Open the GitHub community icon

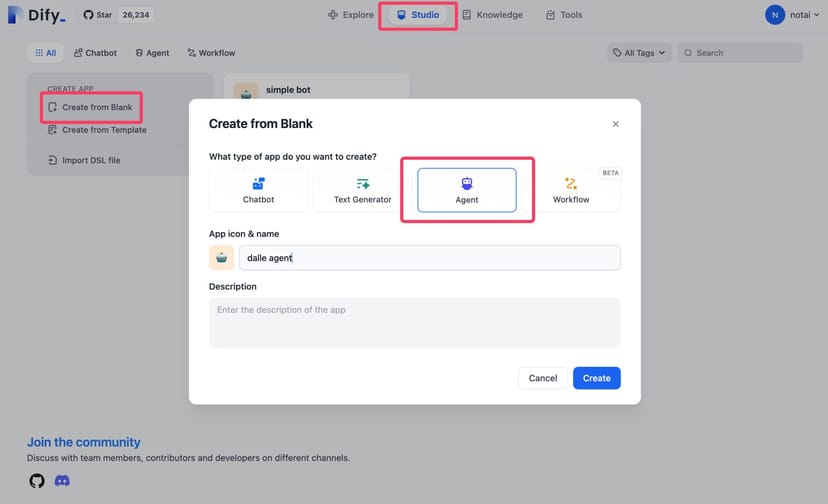coord(37,481)
